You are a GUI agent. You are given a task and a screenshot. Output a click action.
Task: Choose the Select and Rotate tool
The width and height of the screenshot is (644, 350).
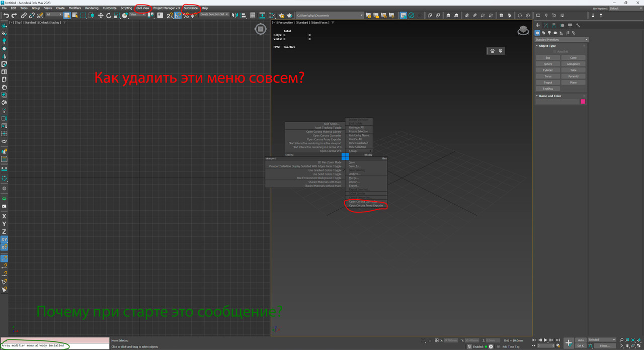coord(109,15)
